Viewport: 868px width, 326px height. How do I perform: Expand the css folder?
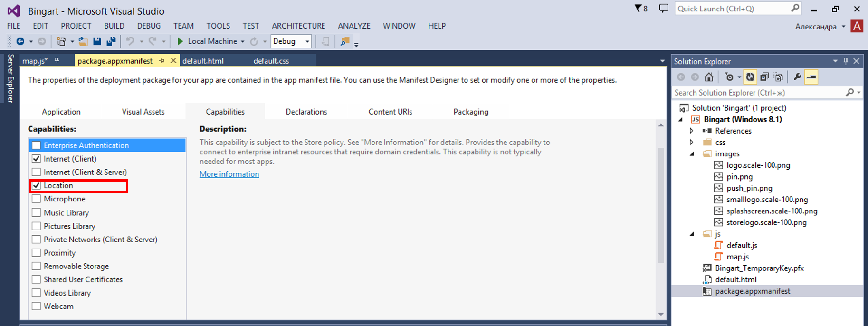point(692,142)
